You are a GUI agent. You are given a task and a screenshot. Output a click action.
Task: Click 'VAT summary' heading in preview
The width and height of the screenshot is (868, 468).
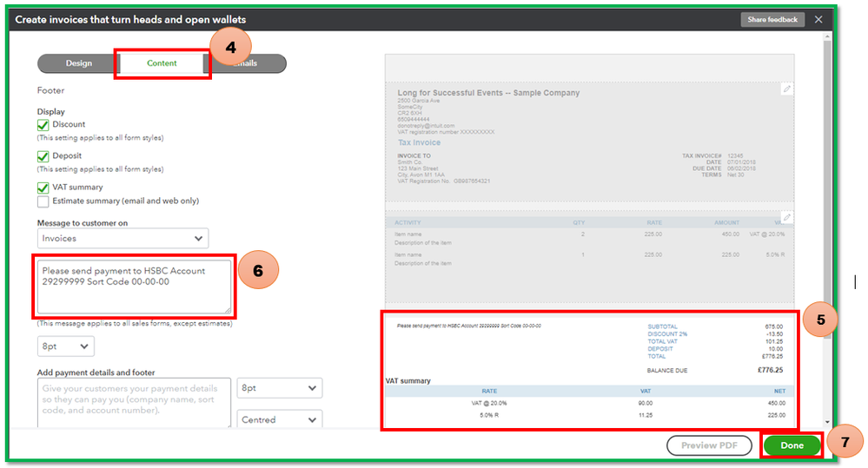click(408, 380)
